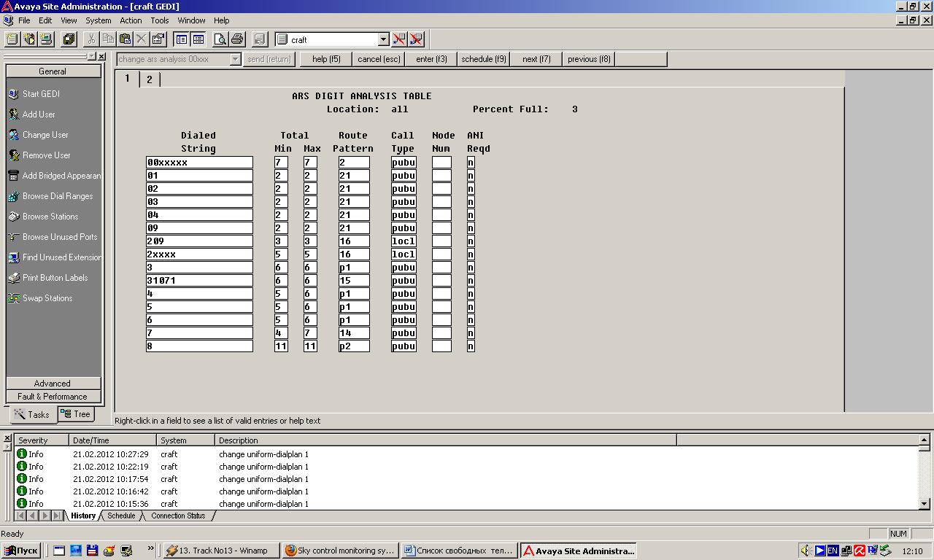Open the Action menu
This screenshot has height=560, width=934.
pyautogui.click(x=131, y=20)
